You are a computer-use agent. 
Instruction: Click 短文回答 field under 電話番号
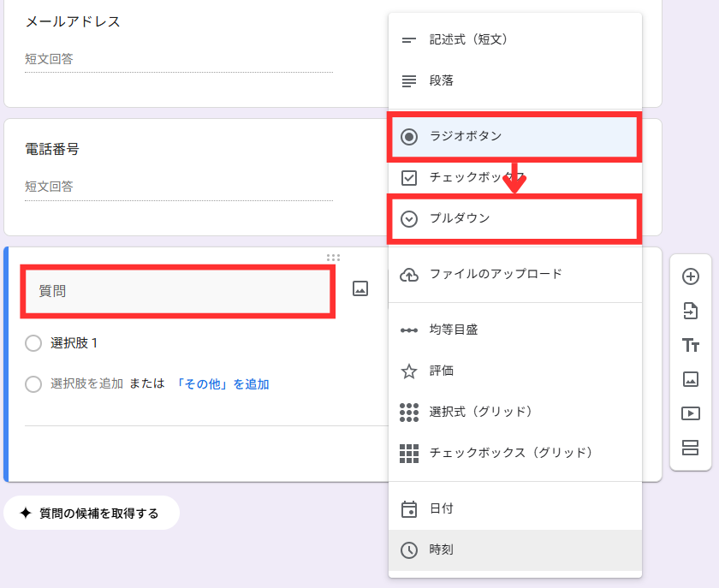[179, 187]
